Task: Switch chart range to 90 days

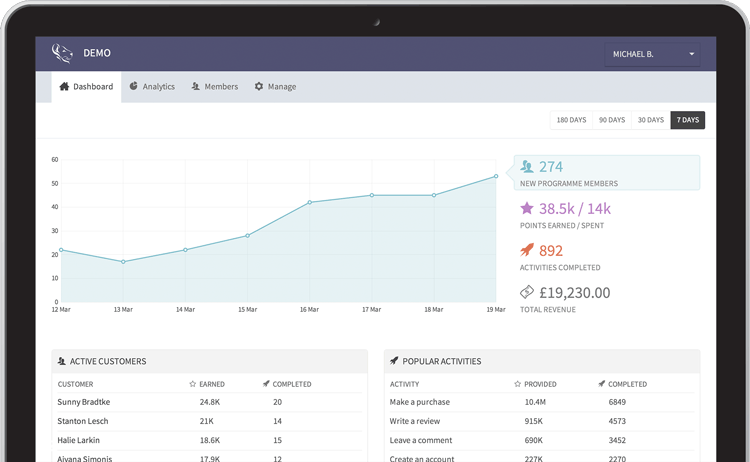Action: [611, 120]
